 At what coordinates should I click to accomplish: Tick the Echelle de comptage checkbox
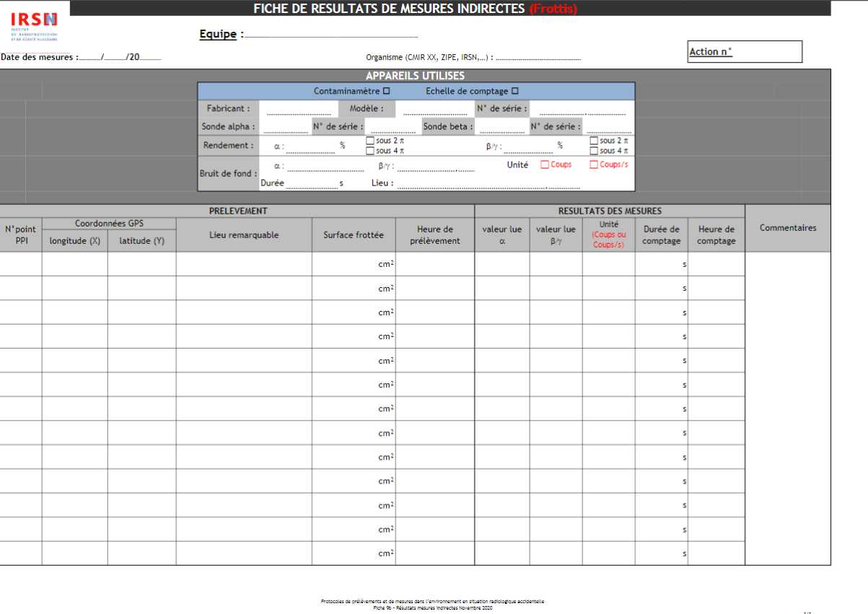[514, 91]
